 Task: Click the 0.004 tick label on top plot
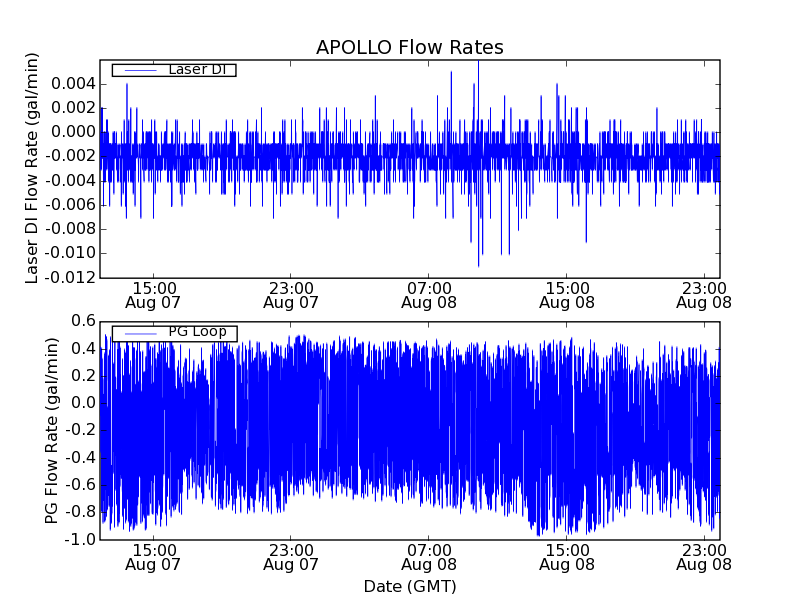73,84
